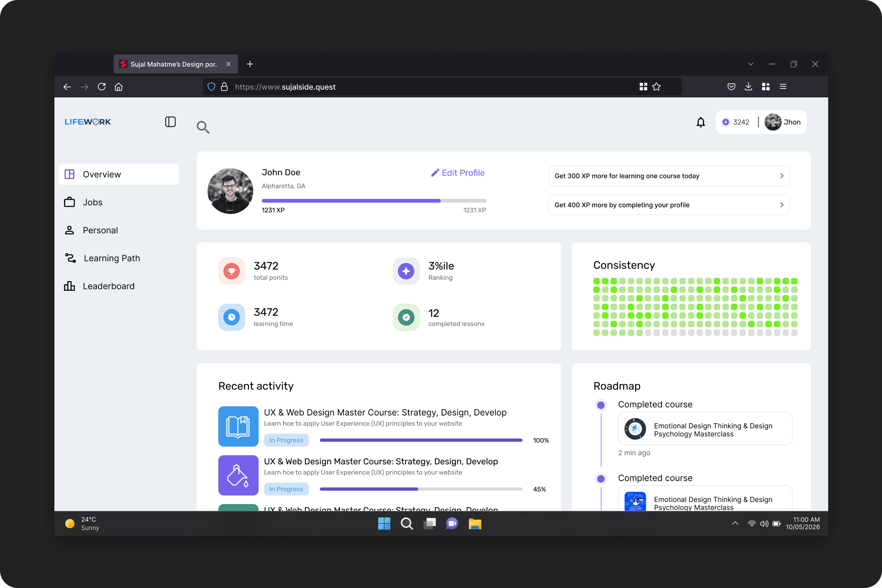Open File Explorer from the taskbar
Screen dimensions: 882x588
[475, 523]
